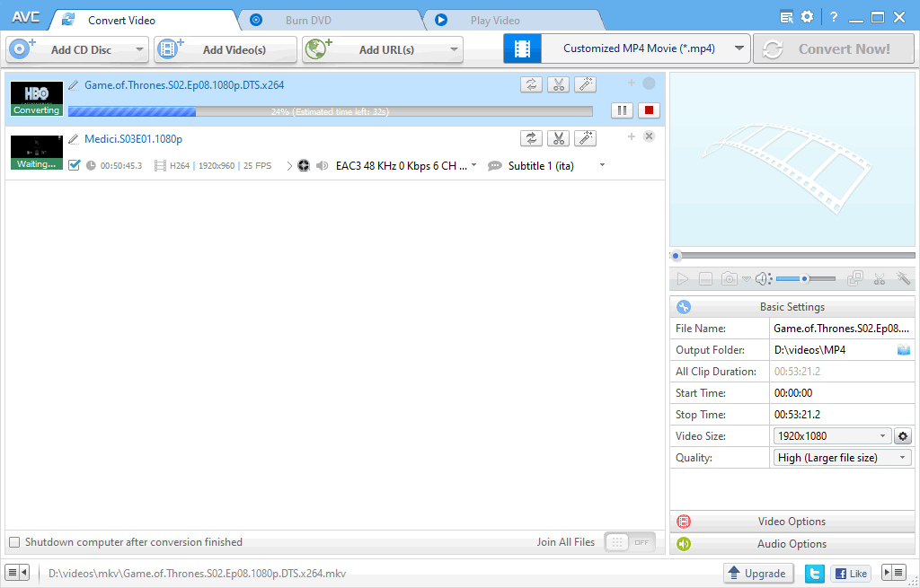Toggle the right panel collapse icon in status bar
920x588 pixels.
[x=894, y=573]
